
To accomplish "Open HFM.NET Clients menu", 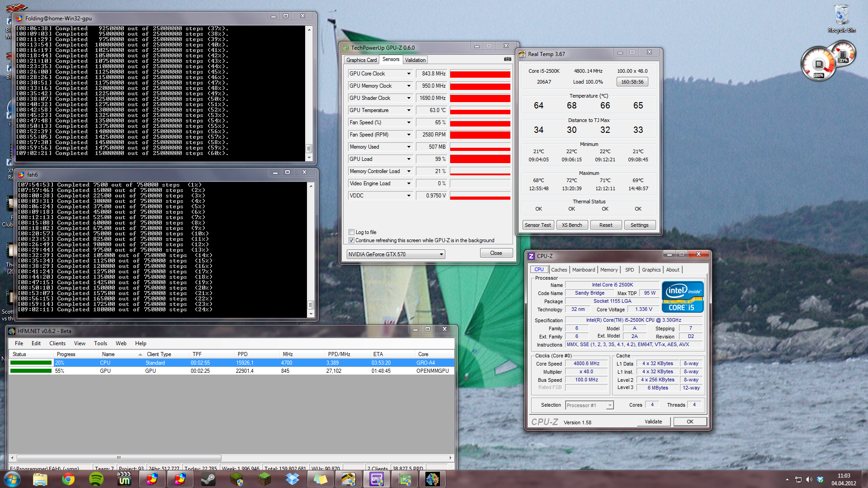I will pyautogui.click(x=57, y=343).
